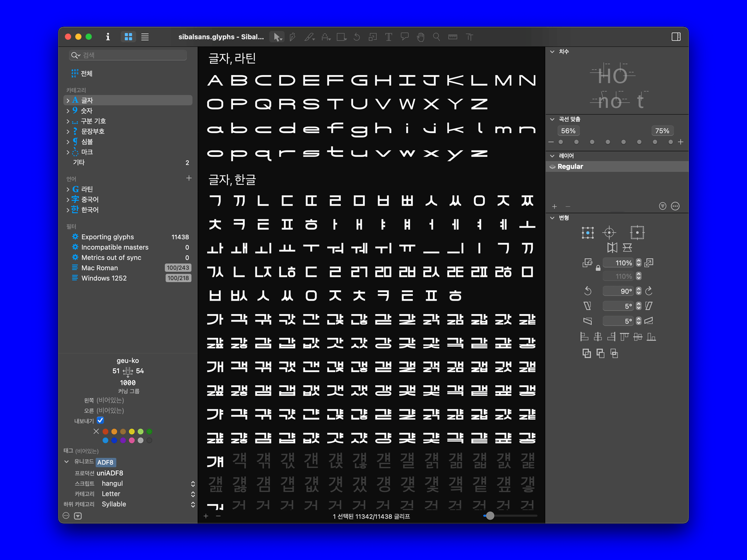The width and height of the screenshot is (747, 560).
Task: Click the union overlapping paths icon
Action: pos(587,353)
